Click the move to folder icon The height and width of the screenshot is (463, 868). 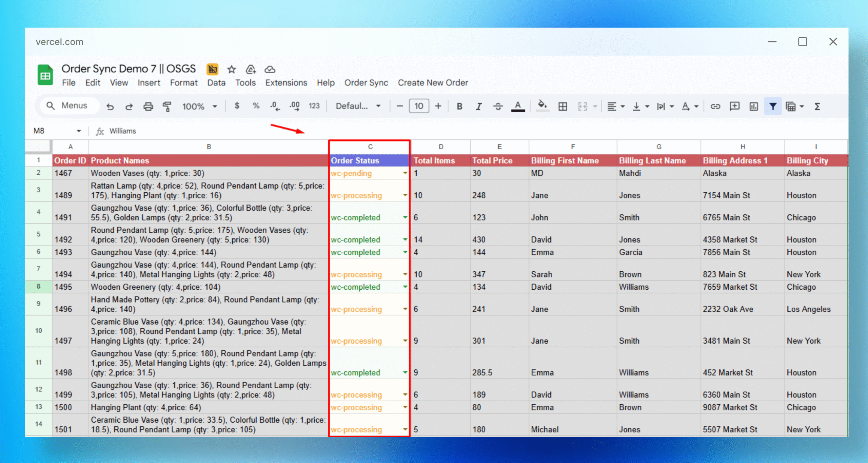click(x=251, y=70)
